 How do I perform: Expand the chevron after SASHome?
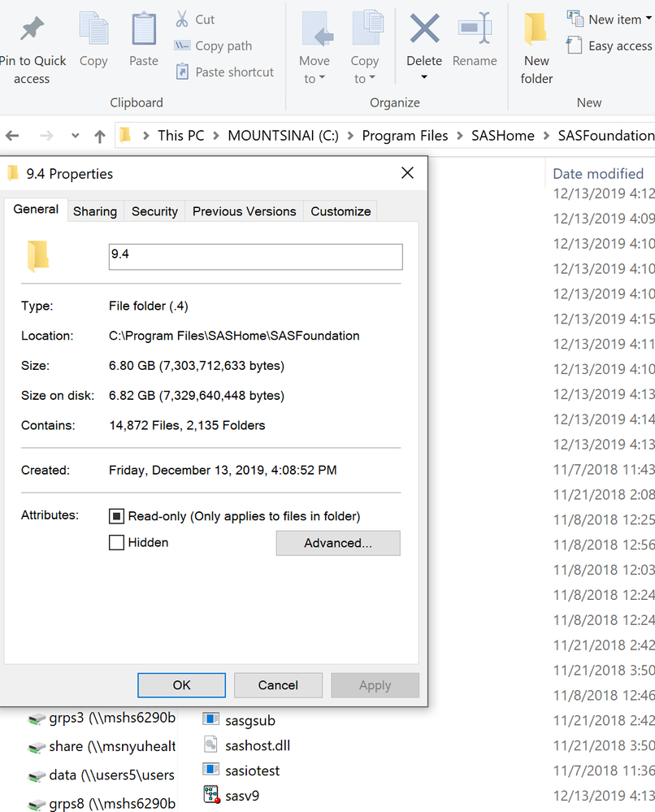[546, 136]
